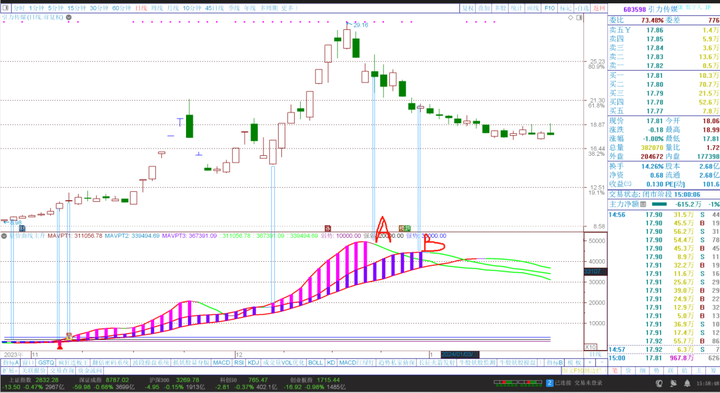Switch chart to 15分钟 period
The width and height of the screenshot is (720, 393).
click(77, 8)
